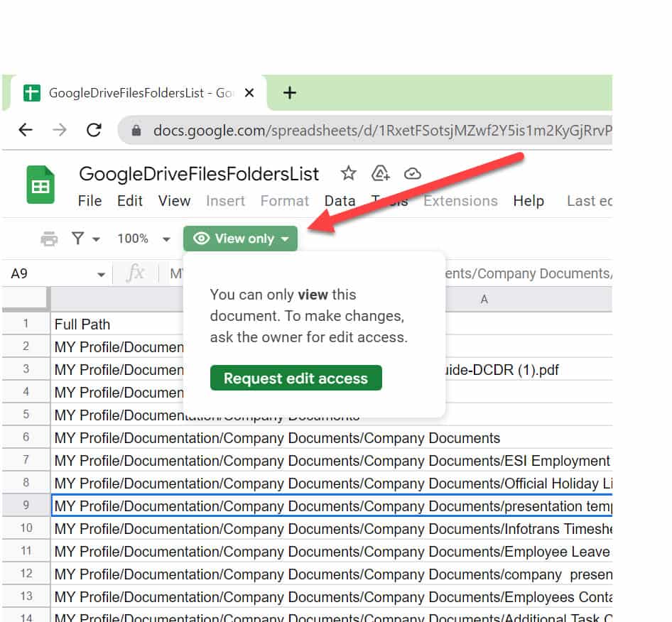
Task: Star the GoogleDriveFilesFoldersList document
Action: [348, 173]
